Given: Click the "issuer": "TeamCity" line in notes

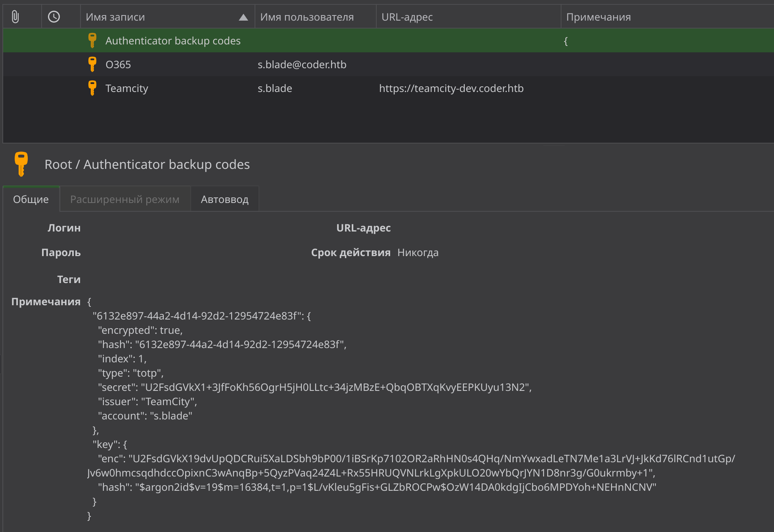Looking at the screenshot, I should tap(148, 402).
